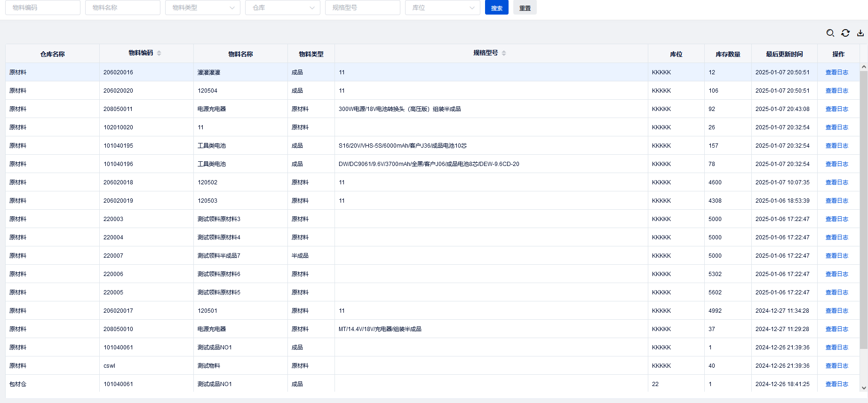Focus the 物料编码 input field

(x=43, y=8)
